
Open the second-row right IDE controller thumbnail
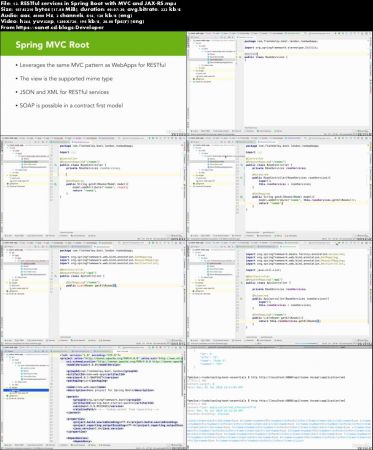click(280, 188)
